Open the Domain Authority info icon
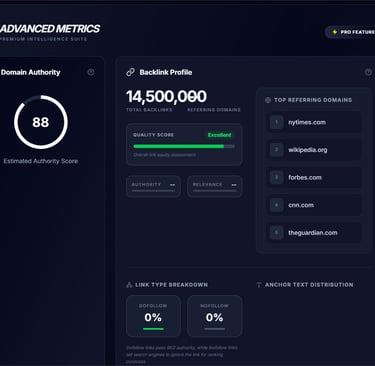This screenshot has width=375, height=366. [91, 72]
